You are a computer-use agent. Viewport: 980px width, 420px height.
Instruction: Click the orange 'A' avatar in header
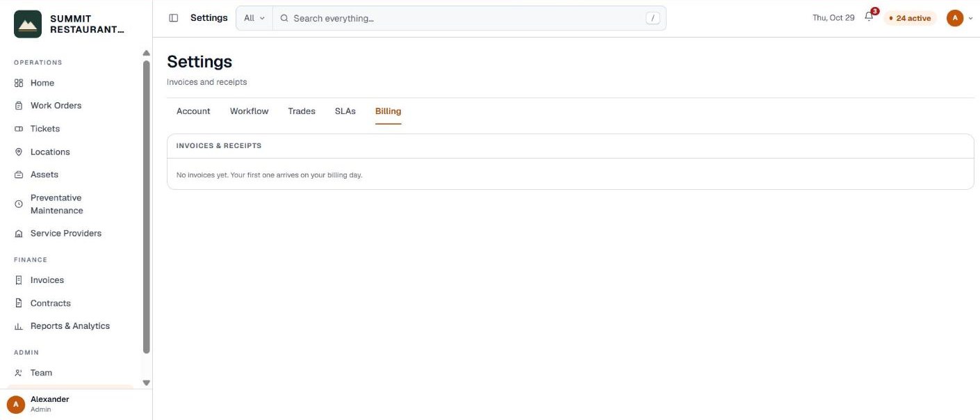point(955,18)
